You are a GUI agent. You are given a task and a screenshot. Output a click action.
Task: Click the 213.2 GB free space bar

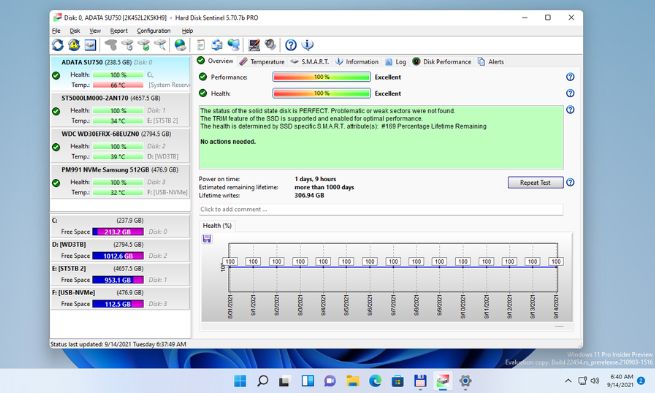click(x=118, y=232)
